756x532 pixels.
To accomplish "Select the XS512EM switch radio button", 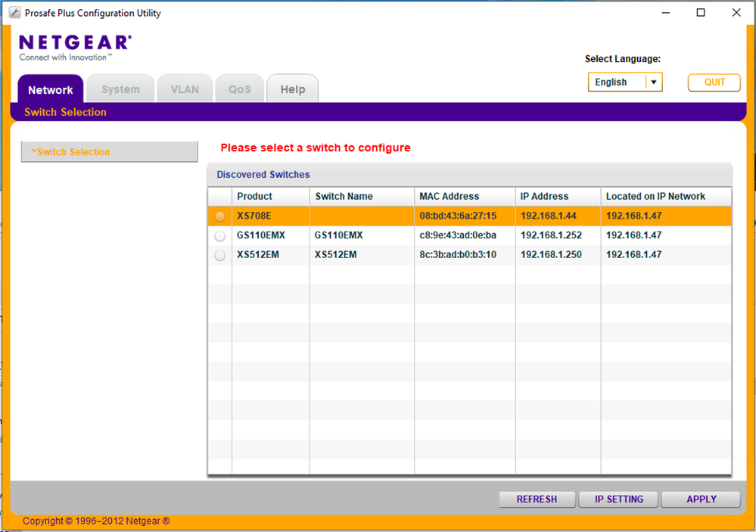I will pos(220,255).
